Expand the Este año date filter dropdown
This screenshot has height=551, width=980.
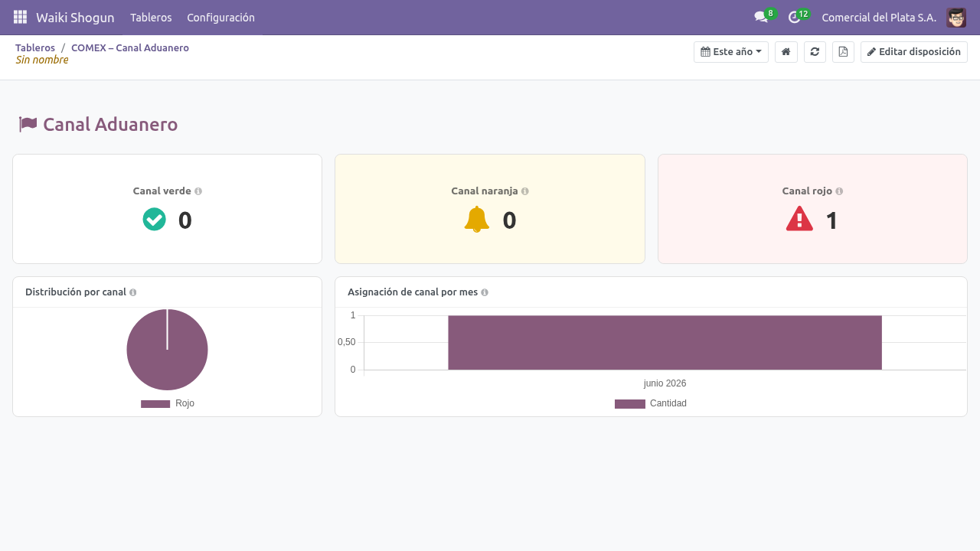pyautogui.click(x=731, y=52)
